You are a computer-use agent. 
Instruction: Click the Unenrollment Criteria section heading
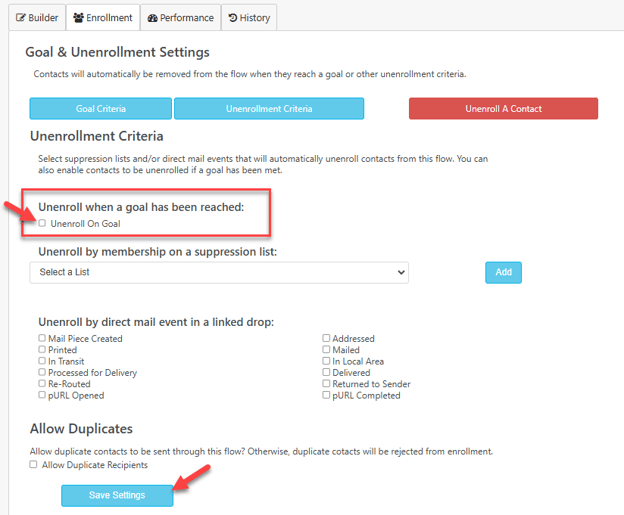click(x=97, y=136)
